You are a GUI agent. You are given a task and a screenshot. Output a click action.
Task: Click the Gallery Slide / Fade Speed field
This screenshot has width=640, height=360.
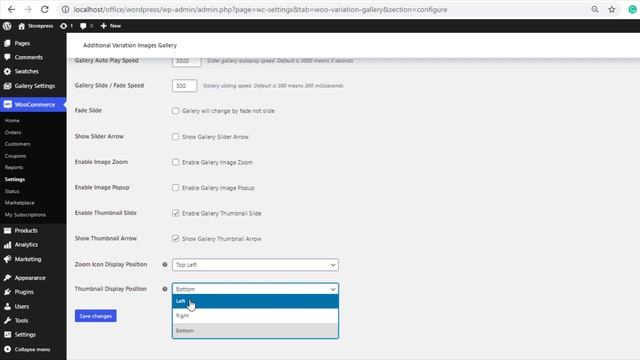click(x=184, y=86)
